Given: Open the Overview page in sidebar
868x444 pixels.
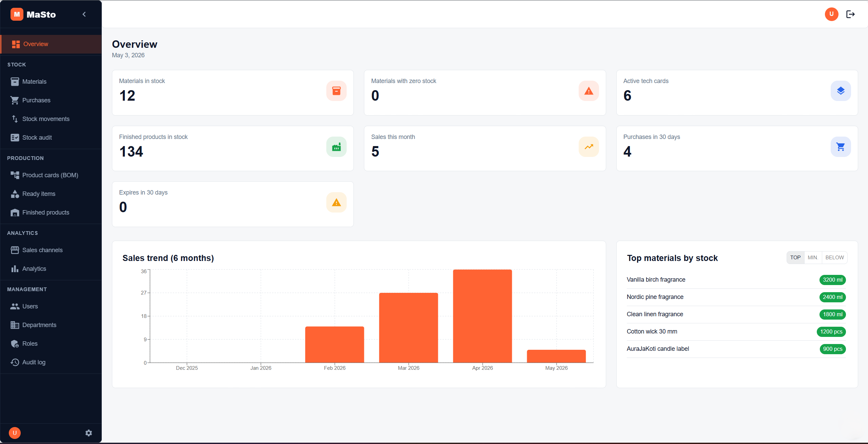Looking at the screenshot, I should click(x=51, y=44).
